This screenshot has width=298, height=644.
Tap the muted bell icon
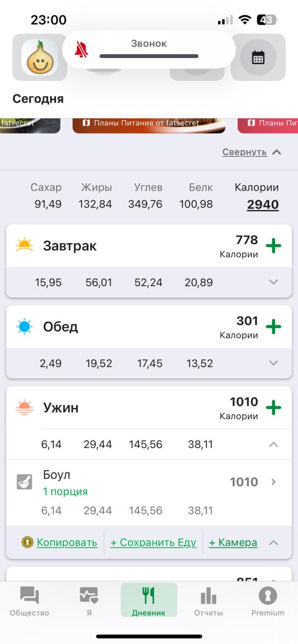click(81, 50)
